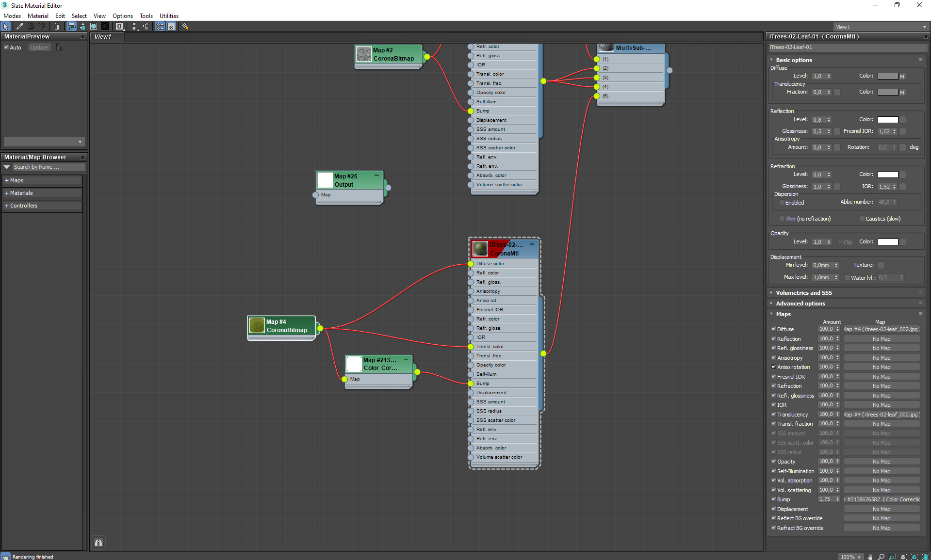Toggle Parameter Editor toolbar icon
This screenshot has height=560, width=931.
pos(171,27)
